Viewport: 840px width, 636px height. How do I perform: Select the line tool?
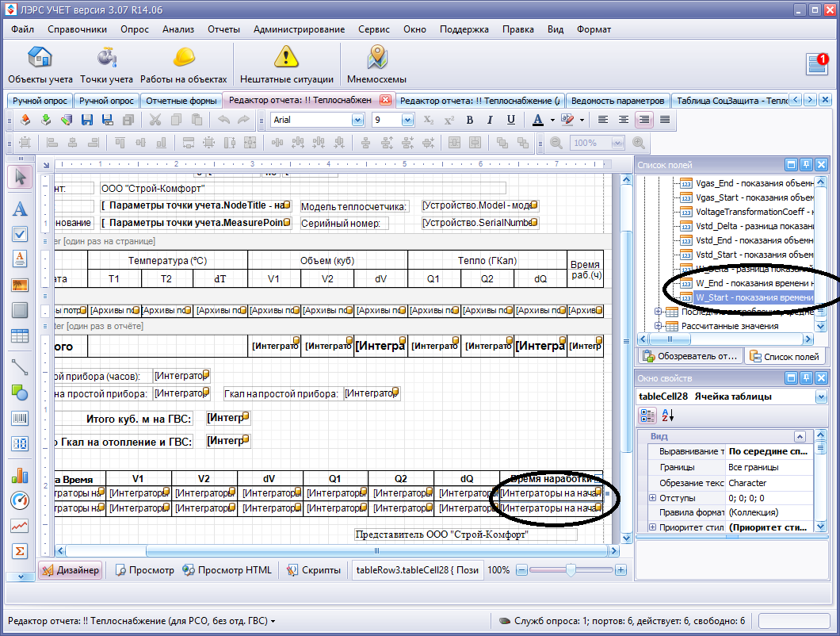click(20, 367)
